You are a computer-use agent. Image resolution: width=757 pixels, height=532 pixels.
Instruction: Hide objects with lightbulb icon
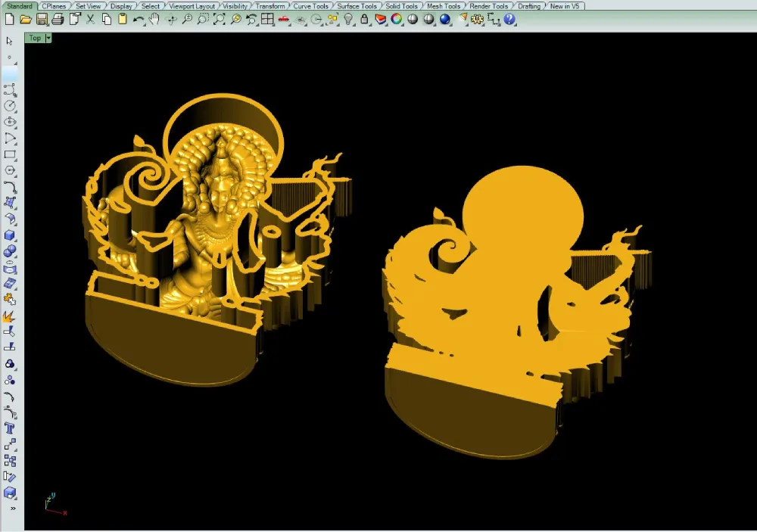click(x=348, y=20)
